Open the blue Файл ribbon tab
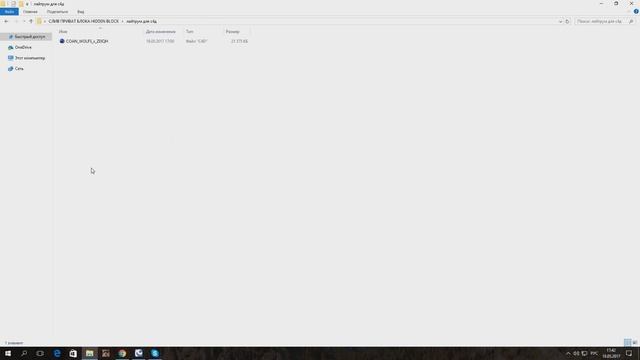Viewport: 640px width, 360px height. coord(9,12)
